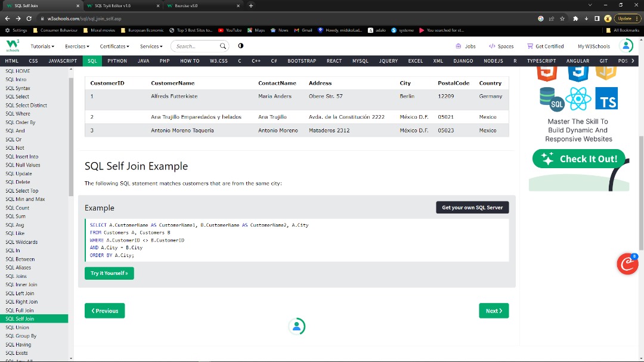
Task: Toggle dark mode with the half-circle icon
Action: [240, 46]
